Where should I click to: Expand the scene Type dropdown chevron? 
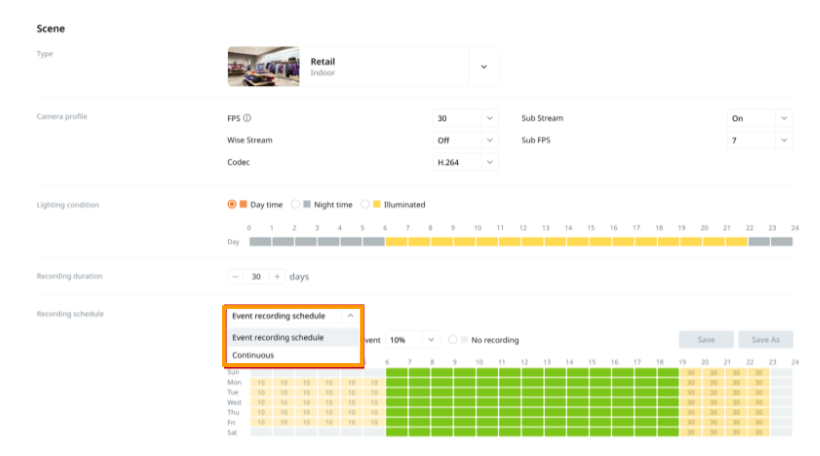point(483,66)
